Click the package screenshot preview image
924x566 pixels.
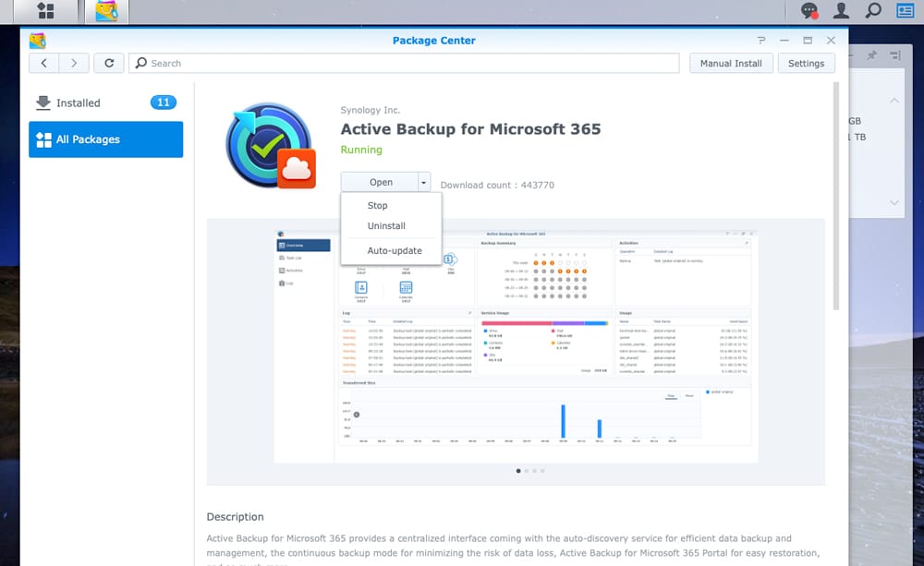(517, 345)
